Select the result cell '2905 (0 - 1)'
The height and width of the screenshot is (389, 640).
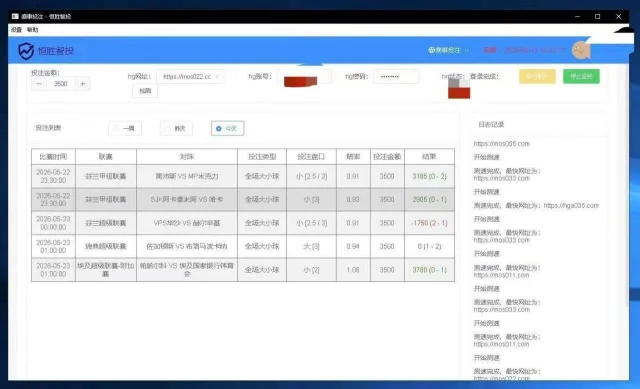click(429, 200)
